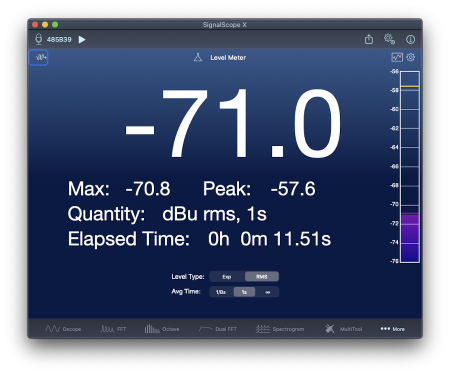450x375 pixels.
Task: Click the Level Meter tool title icon
Action: coord(198,57)
